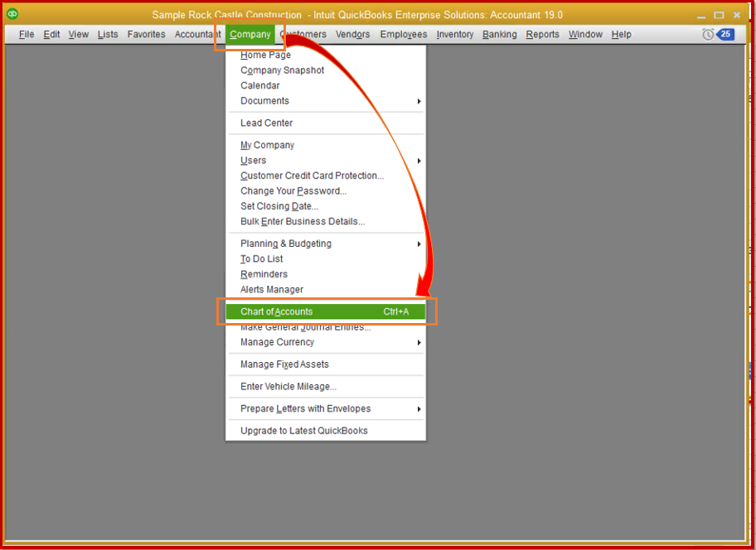Open the View menu
The image size is (756, 550).
(x=78, y=34)
